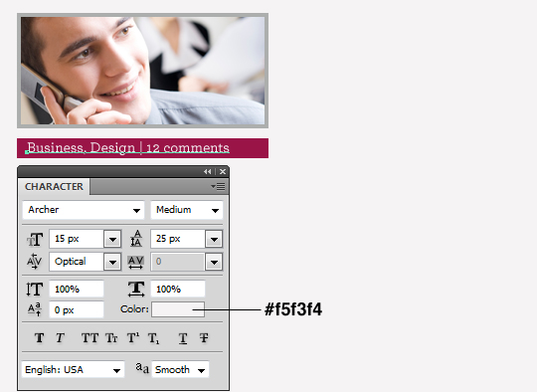The width and height of the screenshot is (537, 392).
Task: Click the 12 comments link
Action: click(x=188, y=147)
